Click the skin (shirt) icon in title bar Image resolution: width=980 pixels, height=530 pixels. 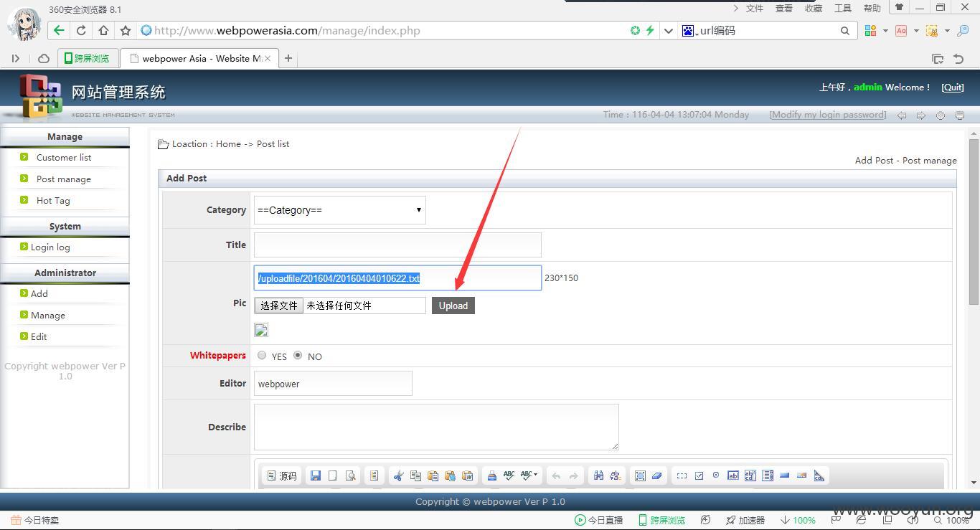tap(898, 7)
